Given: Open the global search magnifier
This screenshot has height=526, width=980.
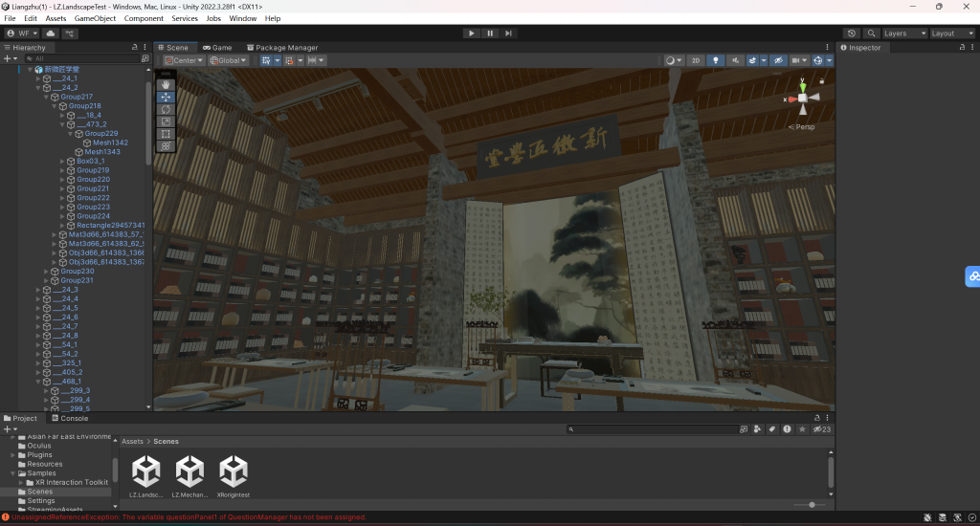Looking at the screenshot, I should pyautogui.click(x=871, y=33).
